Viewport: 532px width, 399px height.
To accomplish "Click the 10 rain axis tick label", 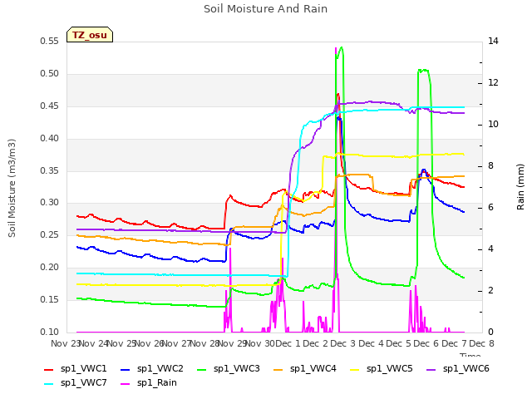I will click(493, 125).
